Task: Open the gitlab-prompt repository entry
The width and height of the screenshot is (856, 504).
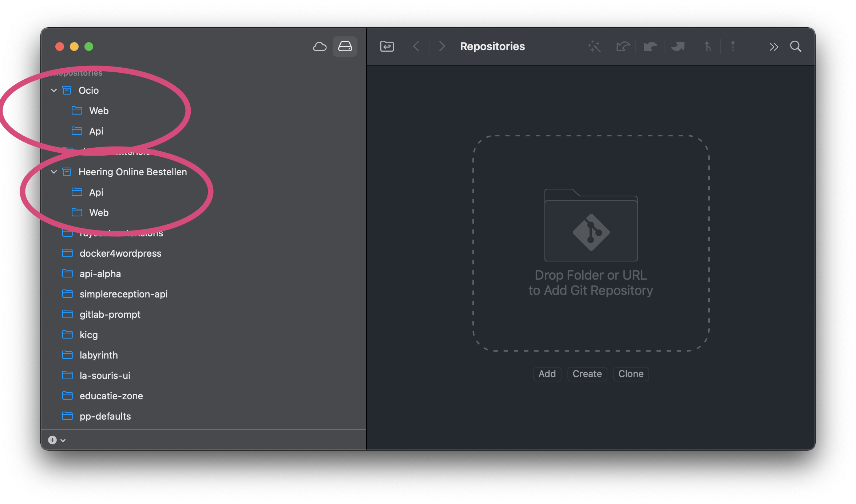Action: click(x=110, y=314)
